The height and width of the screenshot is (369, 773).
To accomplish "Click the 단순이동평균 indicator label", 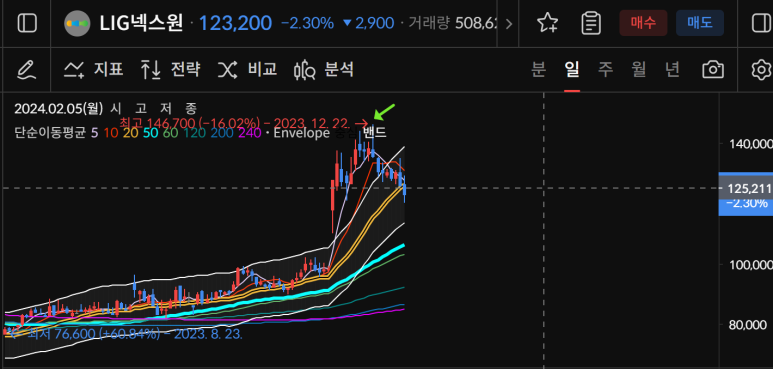I will [x=50, y=133].
